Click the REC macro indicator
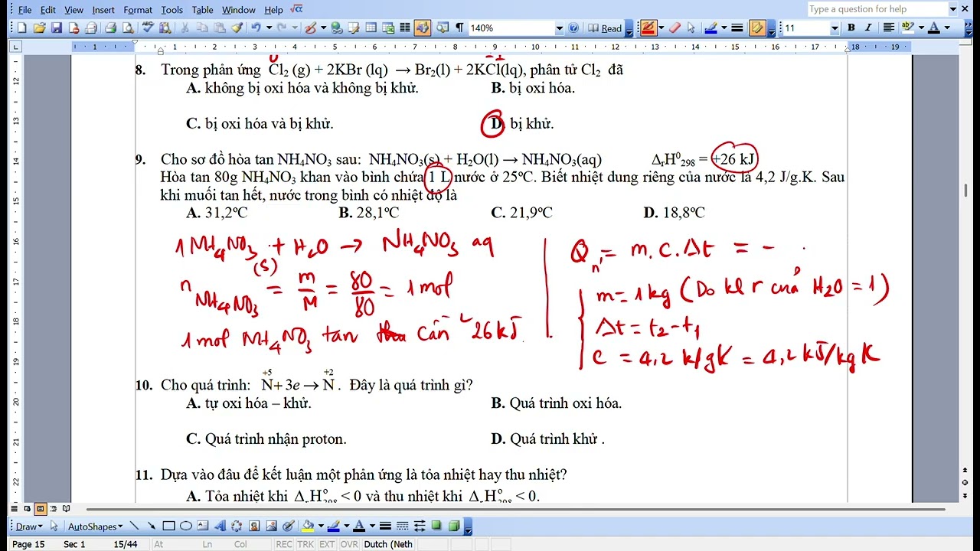This screenshot has height=551, width=980. (x=284, y=544)
